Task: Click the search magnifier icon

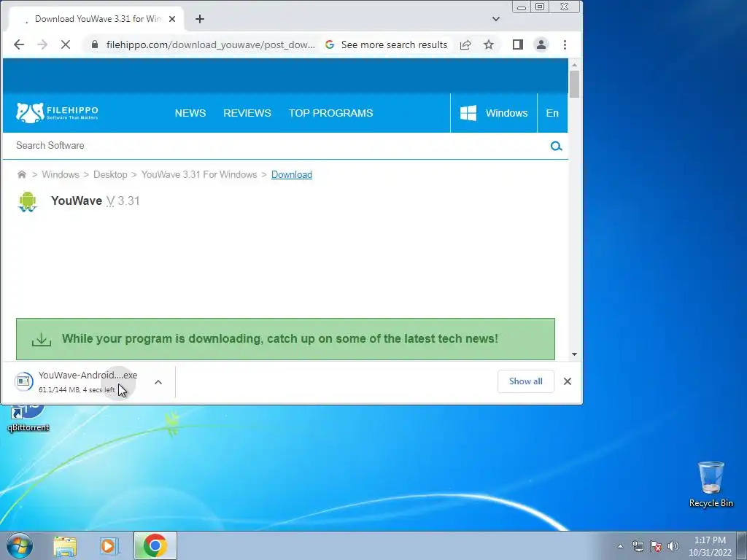Action: (x=557, y=146)
